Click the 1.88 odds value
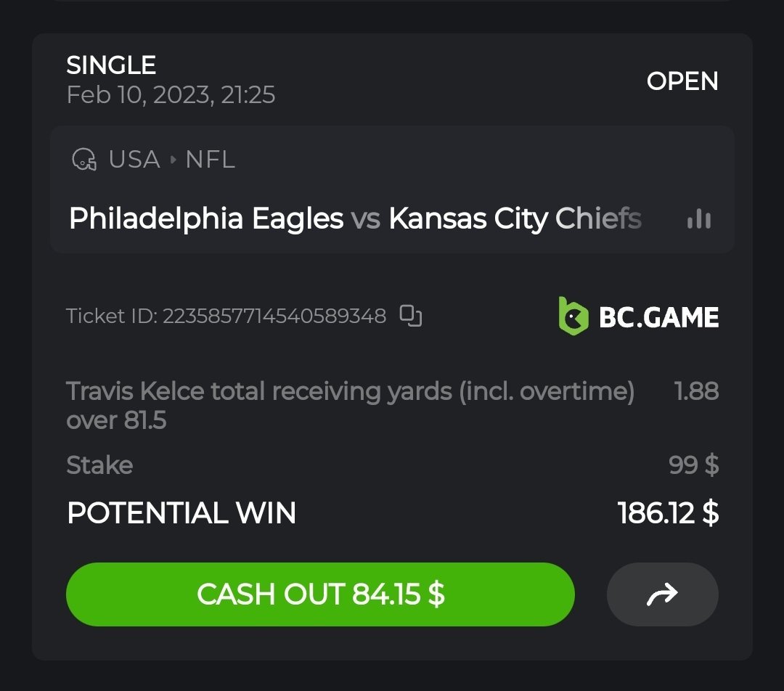Image resolution: width=784 pixels, height=691 pixels. (x=696, y=391)
